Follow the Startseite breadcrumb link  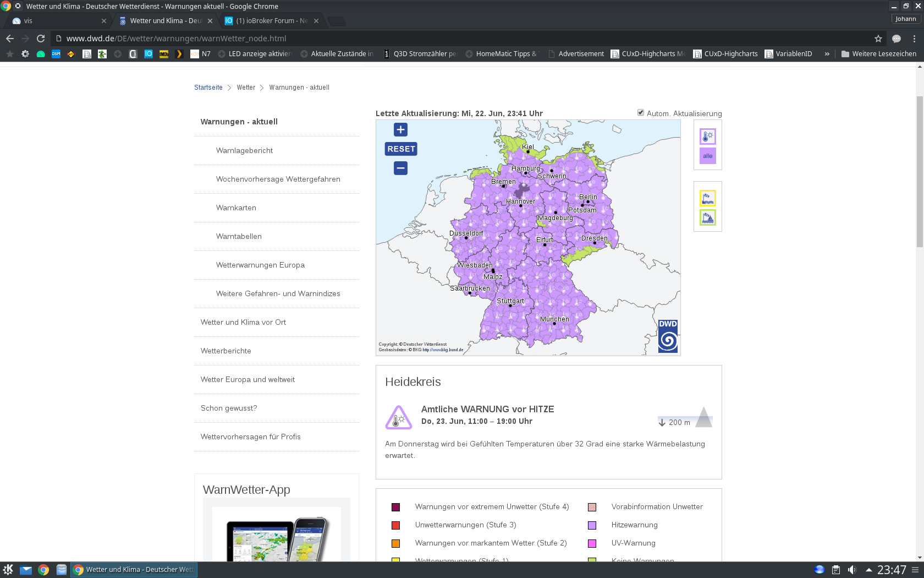208,88
